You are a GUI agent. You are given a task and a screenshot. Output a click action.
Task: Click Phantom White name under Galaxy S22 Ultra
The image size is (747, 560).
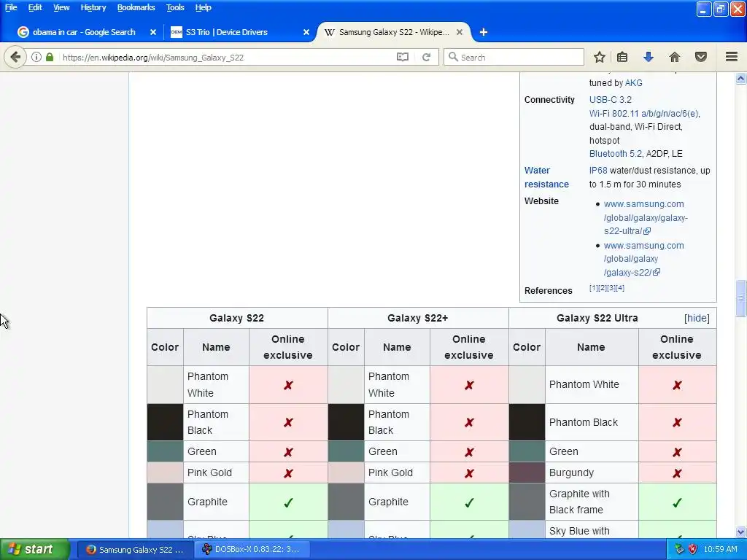584,384
